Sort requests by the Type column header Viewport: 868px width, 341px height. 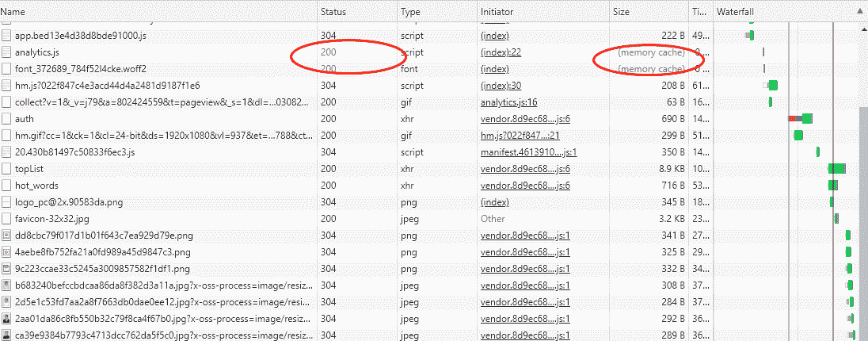click(x=437, y=11)
